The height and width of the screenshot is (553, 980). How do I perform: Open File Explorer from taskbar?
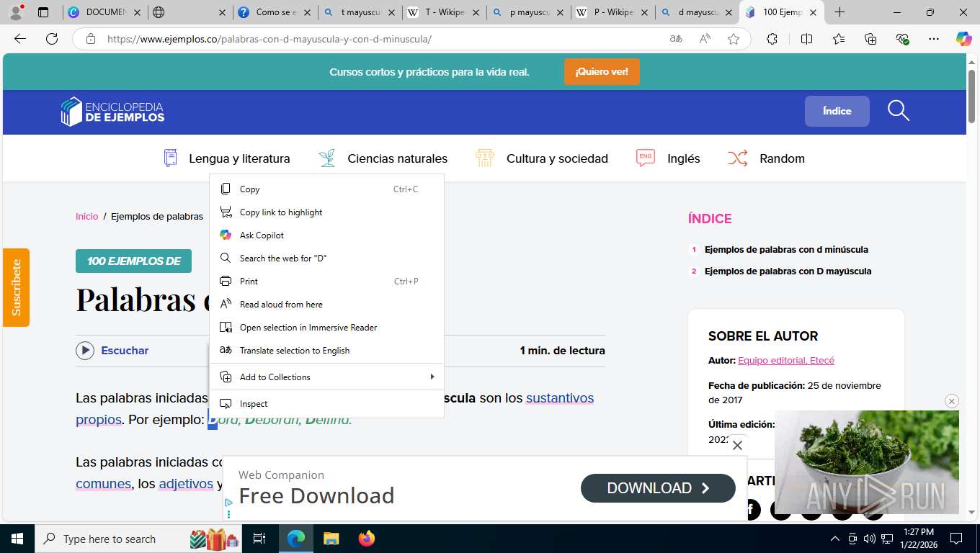coord(331,539)
